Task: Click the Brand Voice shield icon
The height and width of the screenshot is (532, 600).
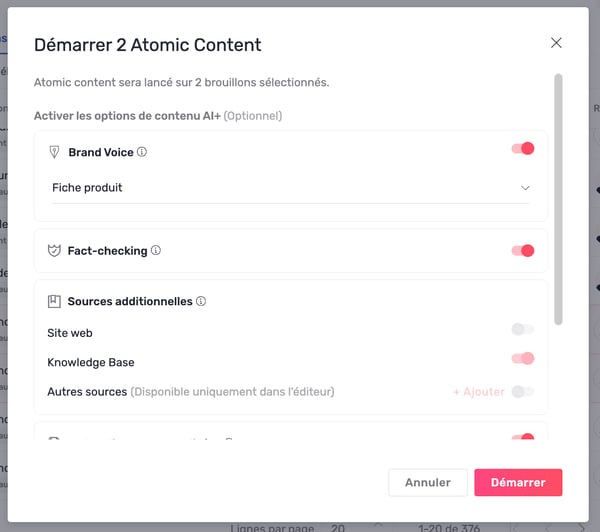Action: coord(54,152)
